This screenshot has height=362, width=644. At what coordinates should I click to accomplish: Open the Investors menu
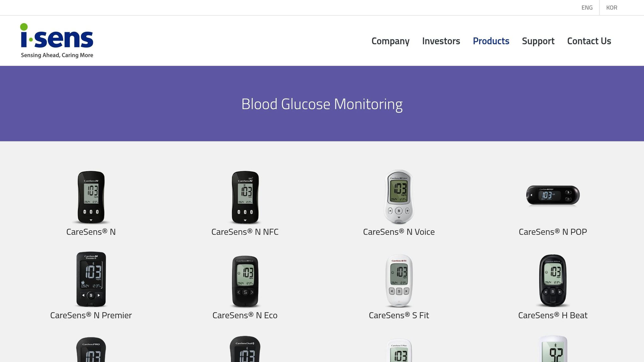click(441, 41)
